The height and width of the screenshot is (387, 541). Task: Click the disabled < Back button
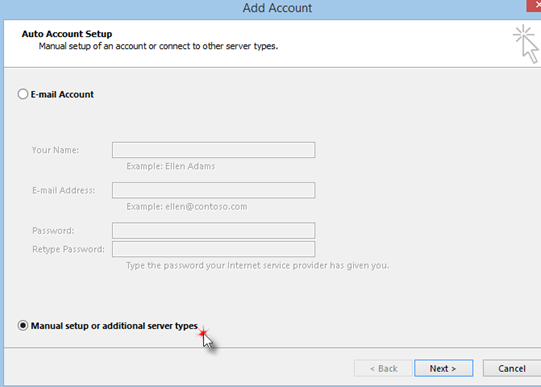click(383, 368)
